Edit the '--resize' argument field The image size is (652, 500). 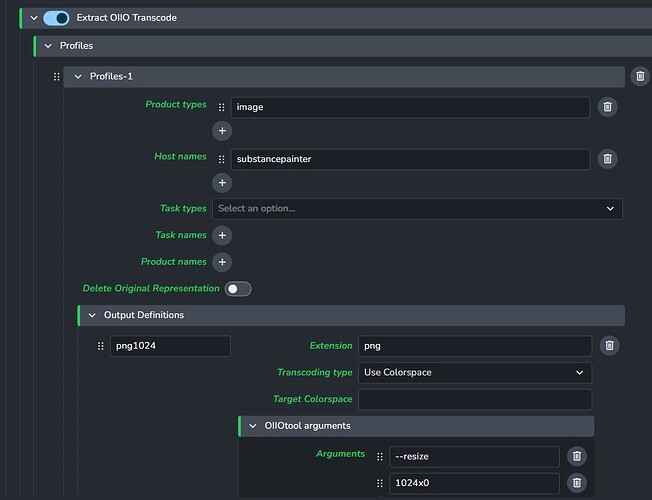pyautogui.click(x=474, y=457)
